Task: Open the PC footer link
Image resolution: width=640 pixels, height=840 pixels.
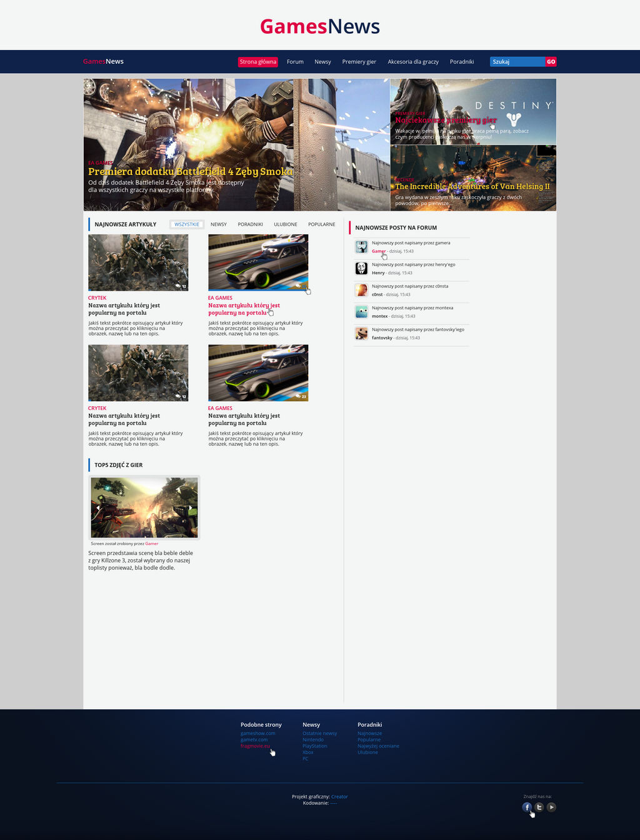Action: pyautogui.click(x=306, y=759)
